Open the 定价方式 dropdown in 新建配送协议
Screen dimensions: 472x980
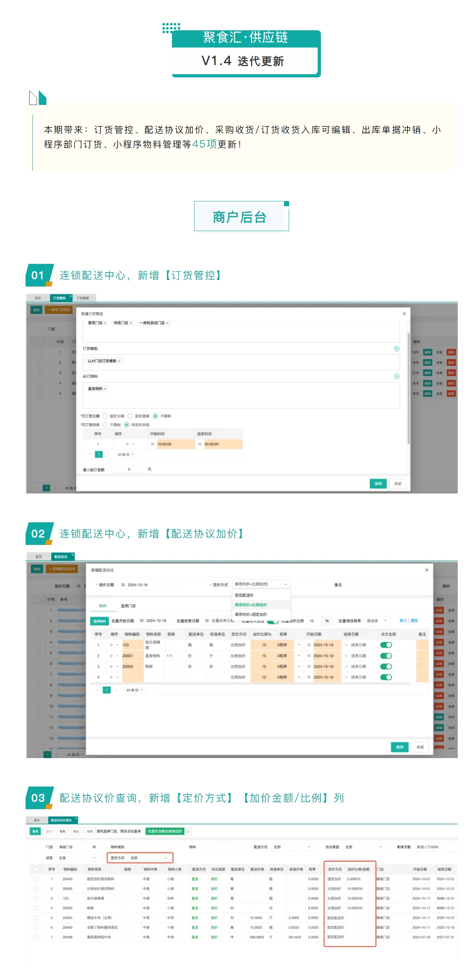[261, 584]
